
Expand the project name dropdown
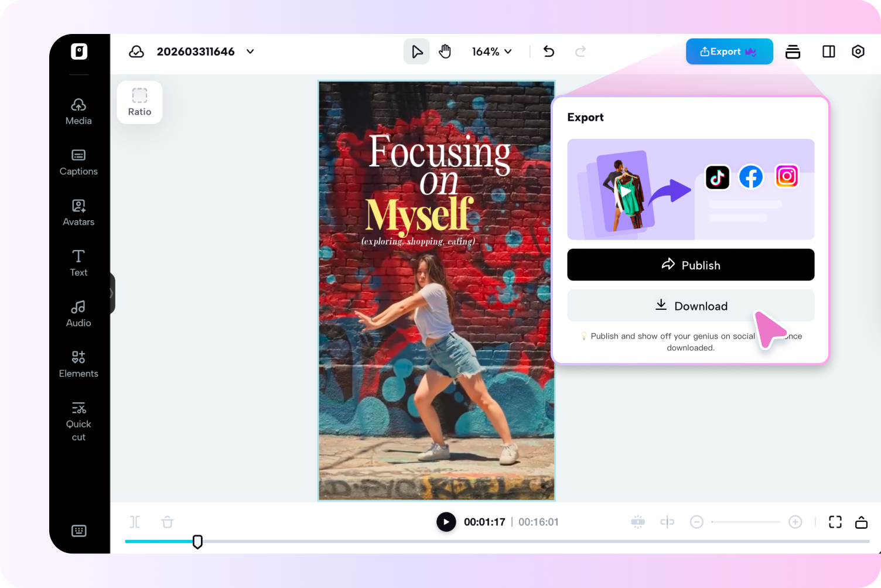(250, 52)
